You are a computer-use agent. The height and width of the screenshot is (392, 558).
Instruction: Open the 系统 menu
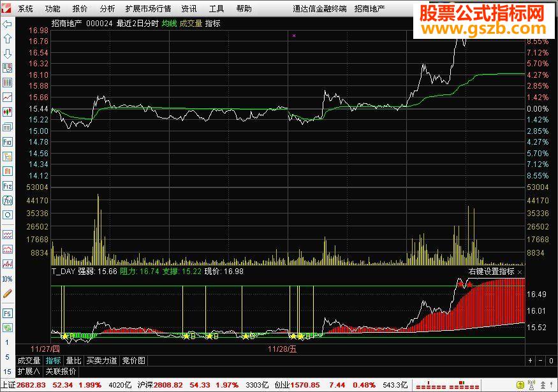26,8
